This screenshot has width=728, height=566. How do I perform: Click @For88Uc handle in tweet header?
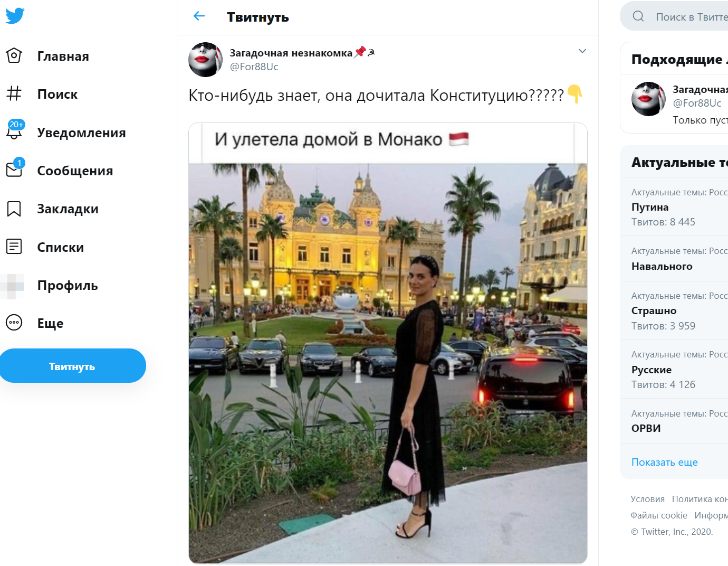pos(254,67)
